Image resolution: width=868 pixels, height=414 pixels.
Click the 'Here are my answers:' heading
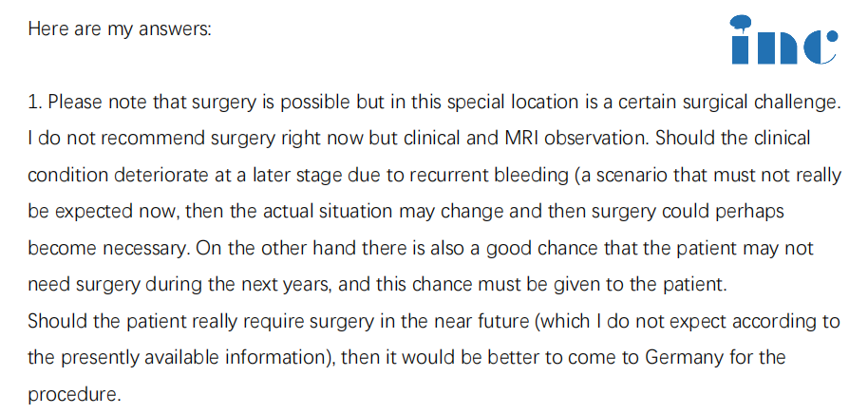[120, 28]
